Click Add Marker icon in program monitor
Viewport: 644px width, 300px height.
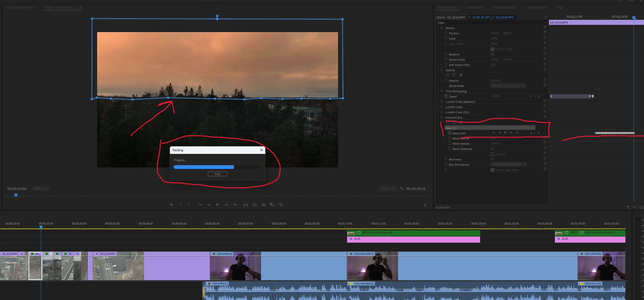[x=171, y=205]
